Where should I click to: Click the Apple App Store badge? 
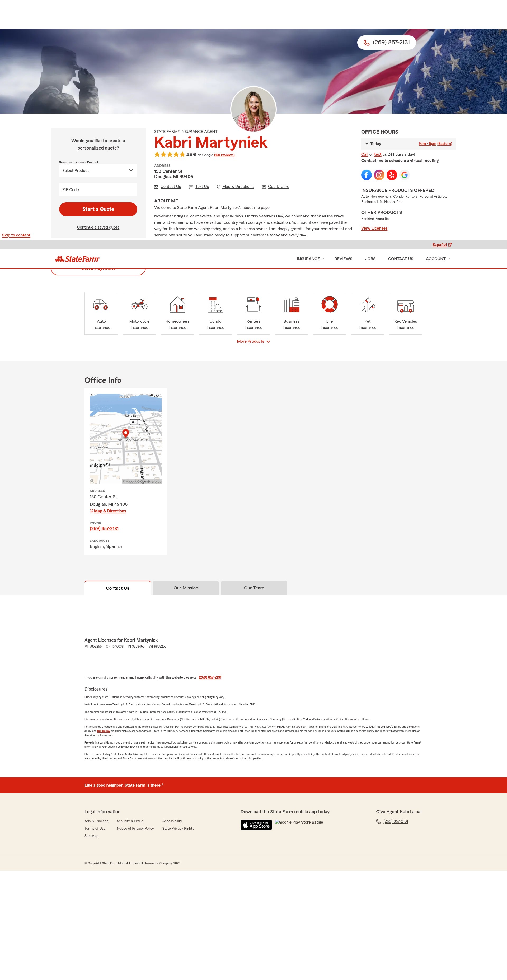256,825
